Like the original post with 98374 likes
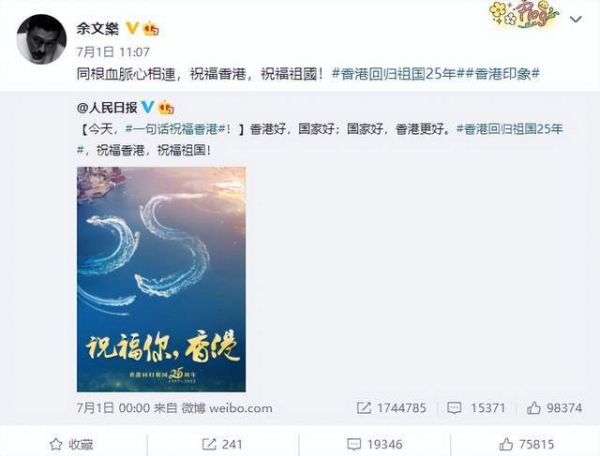The image size is (600, 456). tap(554, 408)
